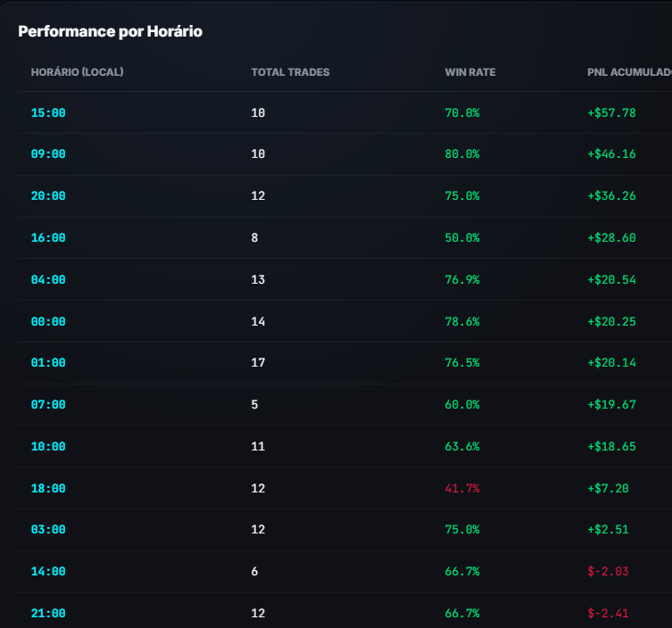Viewport: 672px width, 628px height.
Task: Click the 80.0% win rate value
Action: click(x=462, y=154)
